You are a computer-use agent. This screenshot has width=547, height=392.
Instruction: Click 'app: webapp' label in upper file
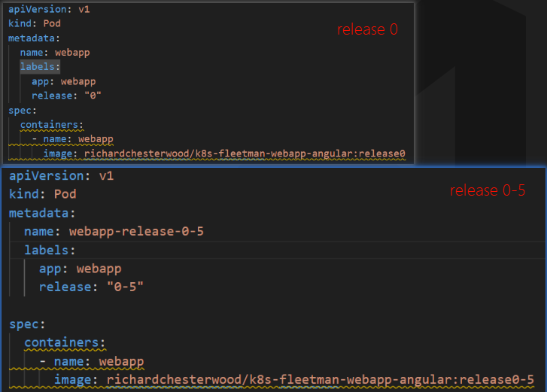(63, 81)
